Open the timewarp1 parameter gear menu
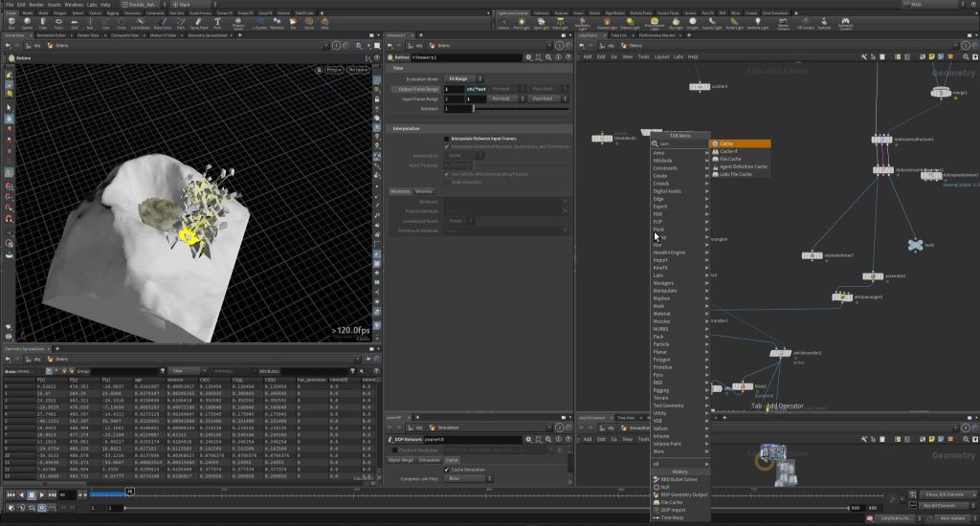This screenshot has height=526, width=980. [x=527, y=57]
